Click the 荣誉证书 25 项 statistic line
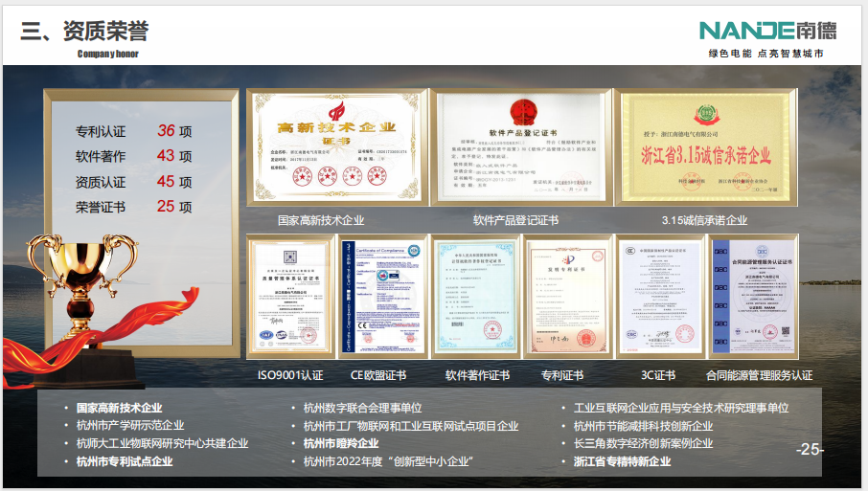 click(133, 206)
